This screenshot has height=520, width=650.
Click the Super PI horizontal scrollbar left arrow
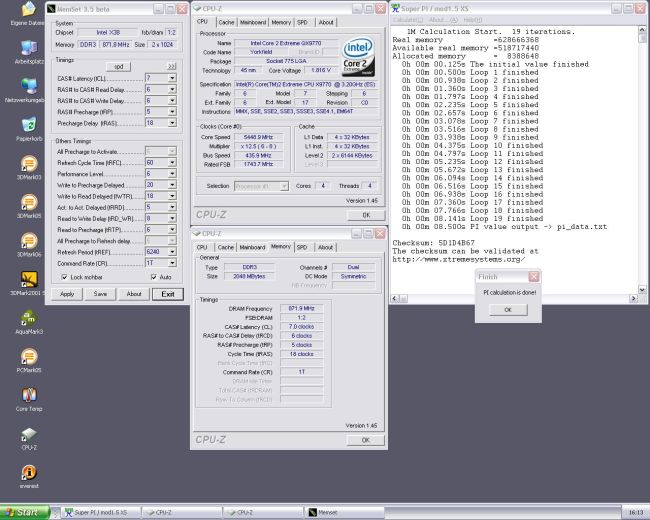(x=395, y=298)
